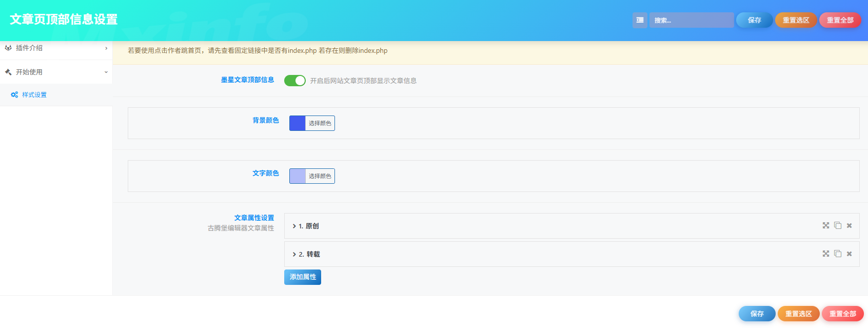Screen dimensions: 868x328
Task: Click the sort handle icon on 转载 row
Action: point(826,254)
